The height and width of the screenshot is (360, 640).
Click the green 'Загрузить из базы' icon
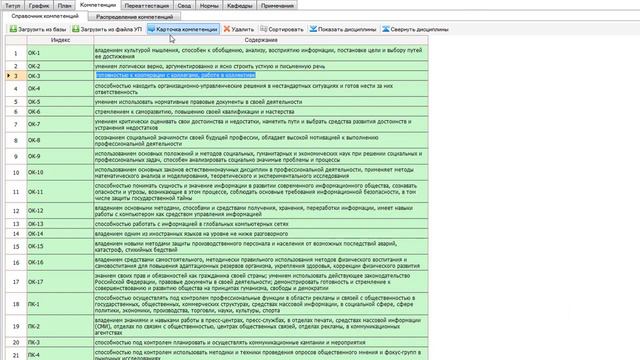[13, 29]
